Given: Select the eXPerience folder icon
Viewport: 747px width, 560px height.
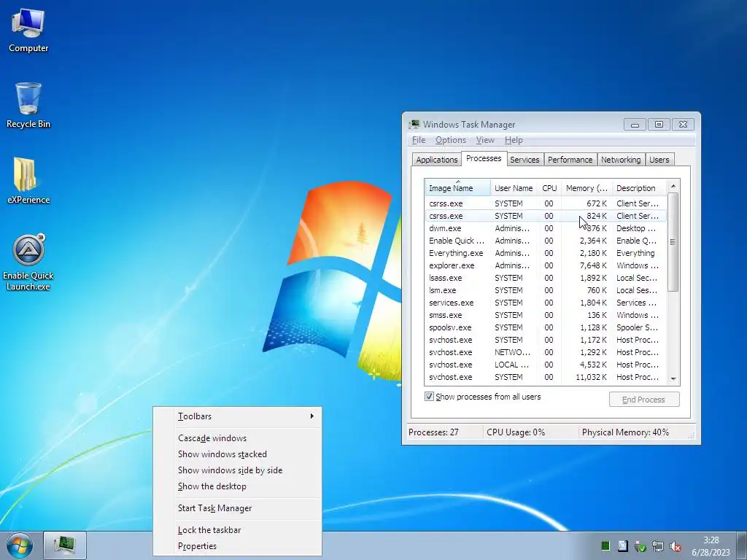Looking at the screenshot, I should pyautogui.click(x=28, y=181).
